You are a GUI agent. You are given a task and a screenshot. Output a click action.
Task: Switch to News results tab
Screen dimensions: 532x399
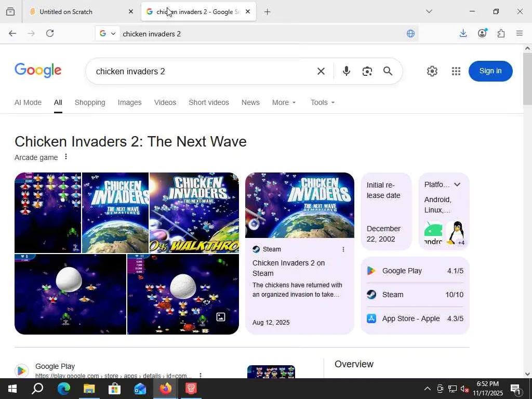pyautogui.click(x=250, y=102)
